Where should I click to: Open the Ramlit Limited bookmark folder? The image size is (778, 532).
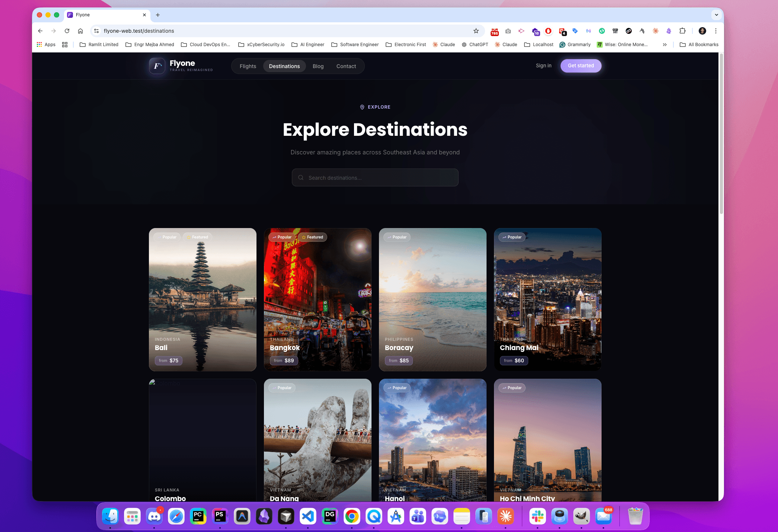(99, 45)
